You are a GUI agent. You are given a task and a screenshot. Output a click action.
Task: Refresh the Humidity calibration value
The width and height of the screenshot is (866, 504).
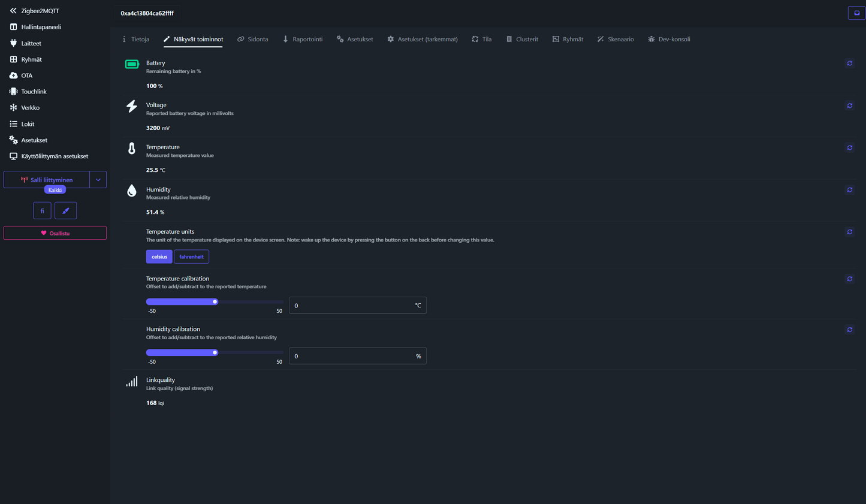849,330
